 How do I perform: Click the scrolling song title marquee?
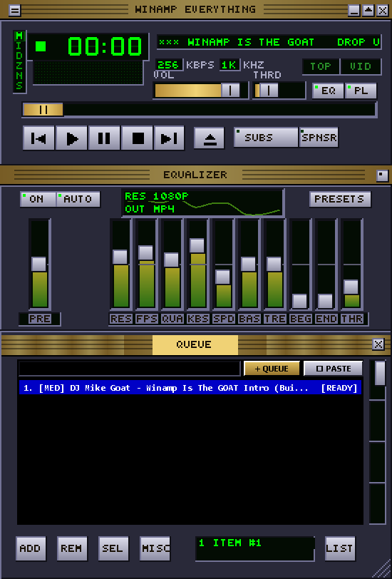(269, 42)
